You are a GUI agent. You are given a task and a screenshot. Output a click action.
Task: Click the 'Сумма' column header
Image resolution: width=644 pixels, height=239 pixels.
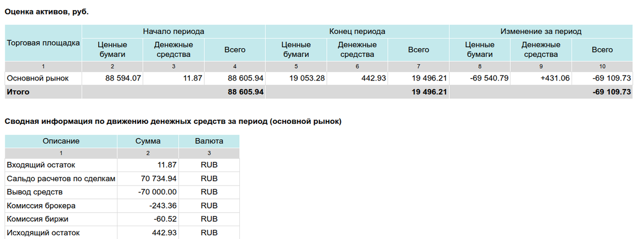pos(148,141)
